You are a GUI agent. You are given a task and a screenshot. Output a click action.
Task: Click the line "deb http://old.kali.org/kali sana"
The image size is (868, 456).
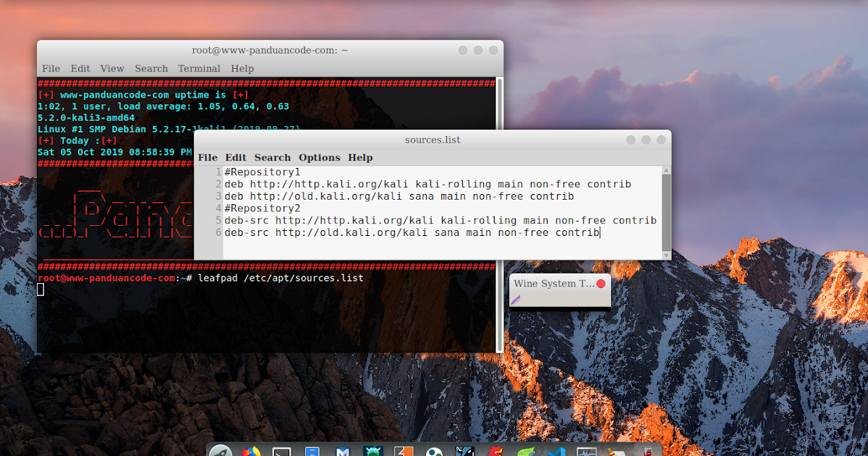click(399, 196)
